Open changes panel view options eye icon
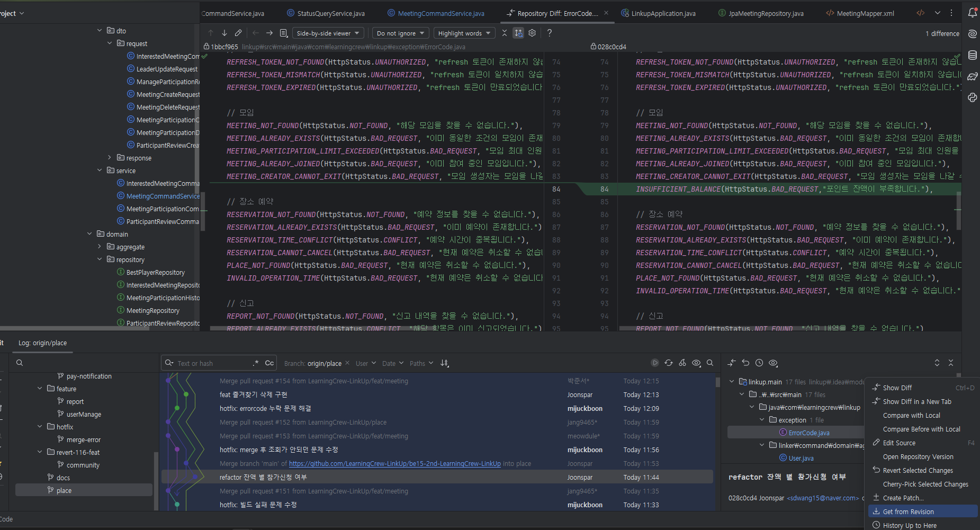The height and width of the screenshot is (530, 980). click(x=773, y=363)
